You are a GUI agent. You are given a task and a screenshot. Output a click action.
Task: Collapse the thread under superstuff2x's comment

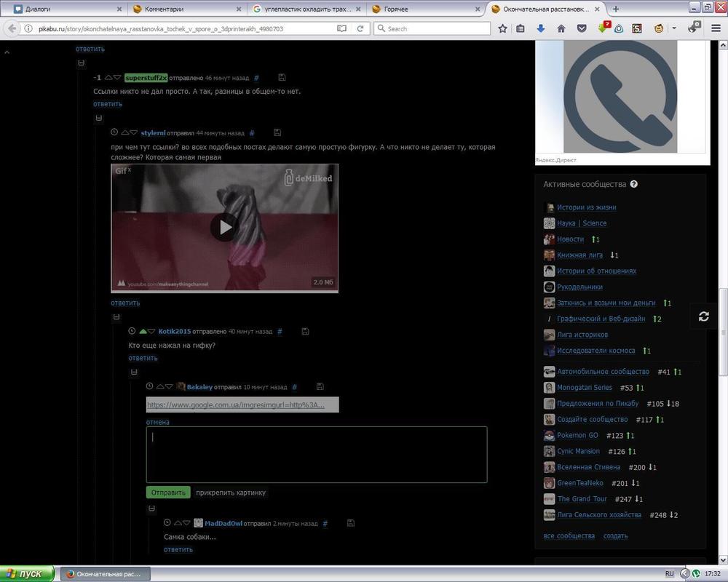pos(99,118)
